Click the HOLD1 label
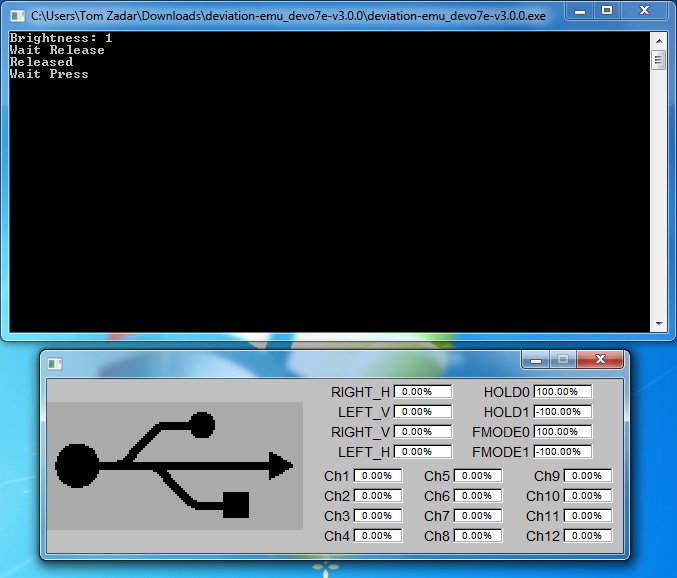 pos(506,412)
